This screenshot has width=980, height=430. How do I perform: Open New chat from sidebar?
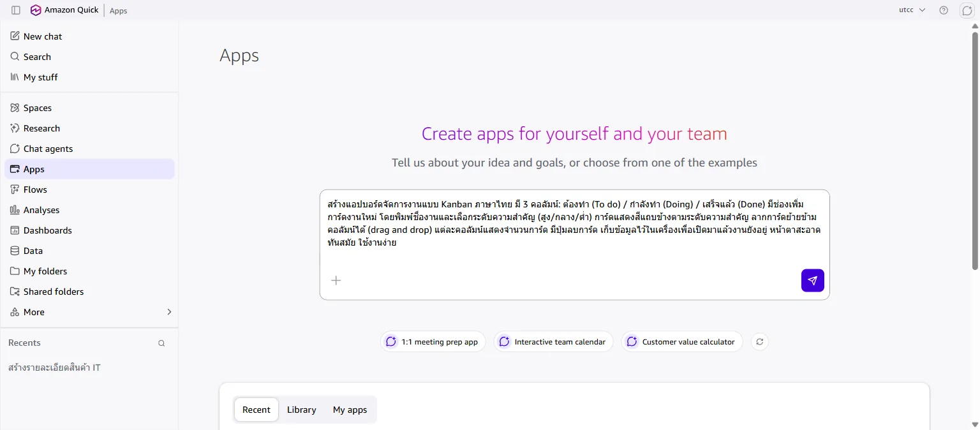[x=89, y=36]
